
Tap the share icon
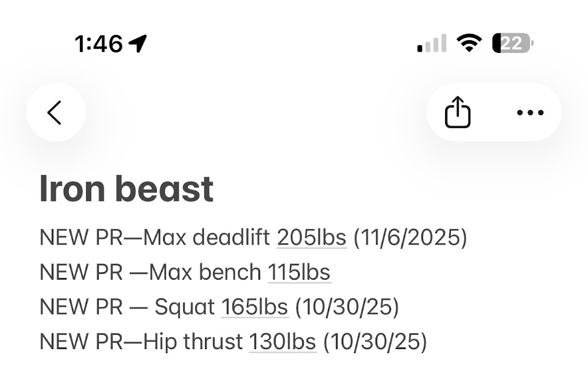[x=458, y=113]
